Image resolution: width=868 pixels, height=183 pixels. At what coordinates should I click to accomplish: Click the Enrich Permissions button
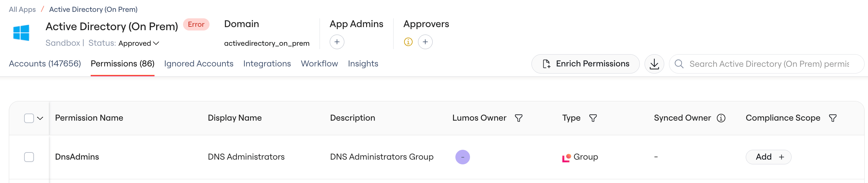[x=585, y=64]
